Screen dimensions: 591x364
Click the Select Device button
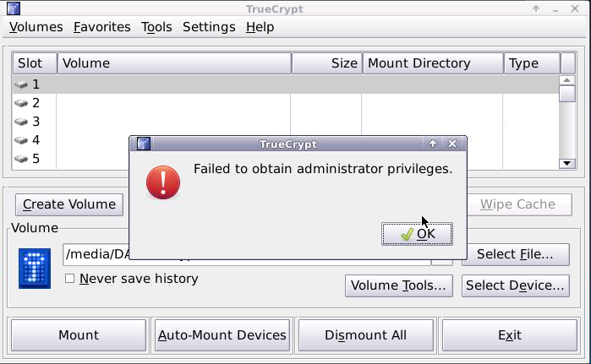[x=515, y=285]
